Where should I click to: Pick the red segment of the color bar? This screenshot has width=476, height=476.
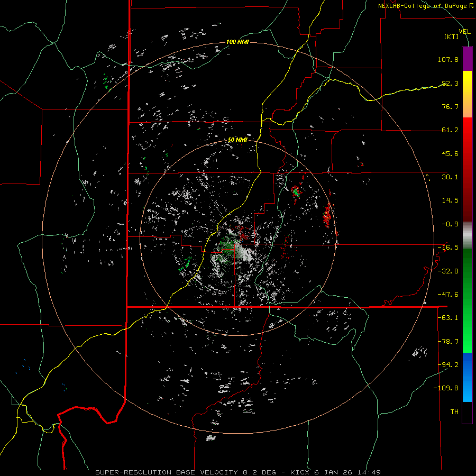[x=467, y=169]
